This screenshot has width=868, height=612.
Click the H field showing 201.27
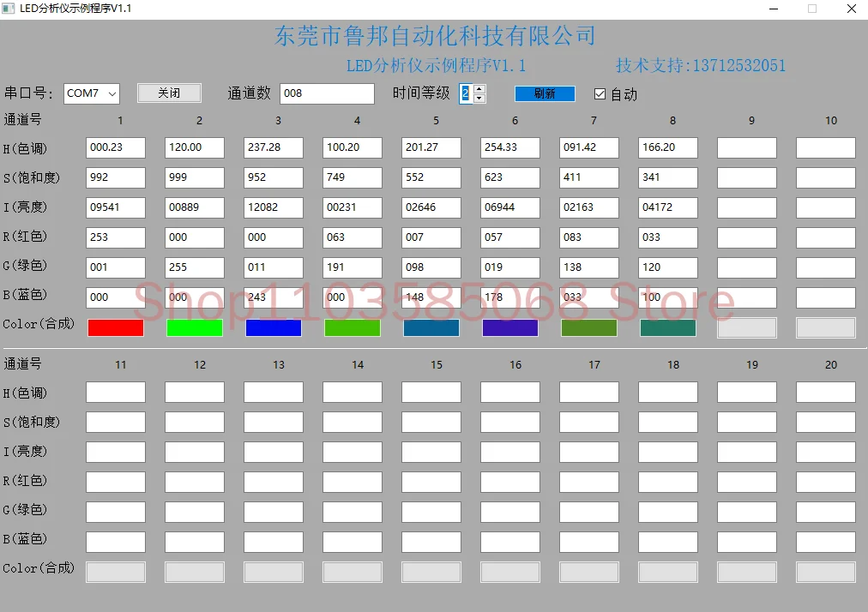point(431,147)
